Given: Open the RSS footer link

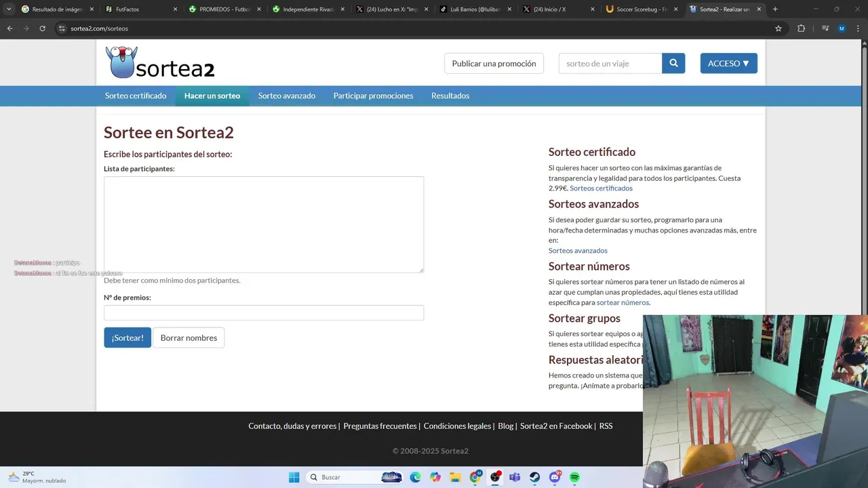Looking at the screenshot, I should 606,426.
